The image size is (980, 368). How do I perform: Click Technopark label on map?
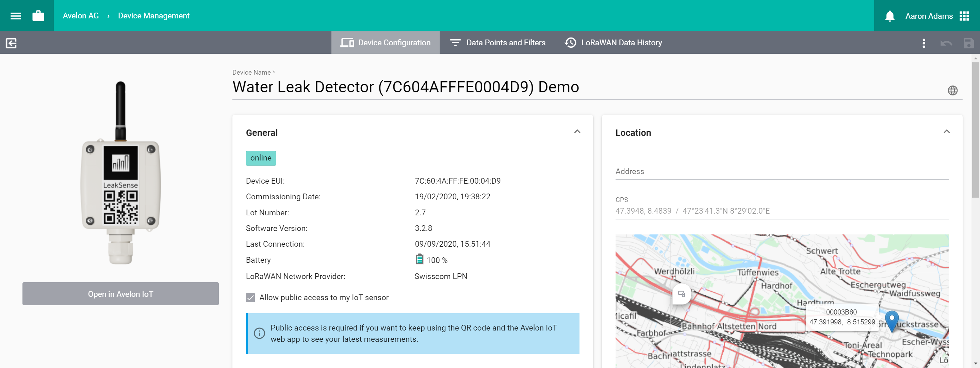tap(890, 354)
